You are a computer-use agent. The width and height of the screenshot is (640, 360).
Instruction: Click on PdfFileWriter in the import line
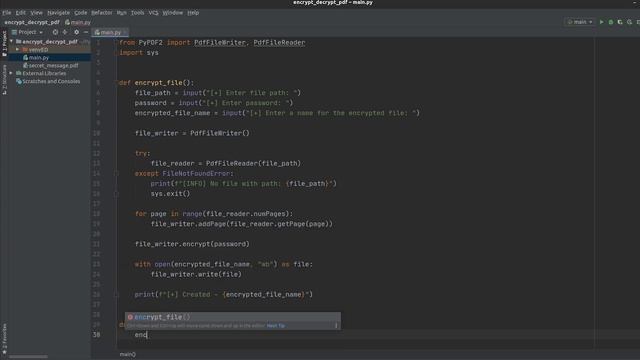point(220,42)
